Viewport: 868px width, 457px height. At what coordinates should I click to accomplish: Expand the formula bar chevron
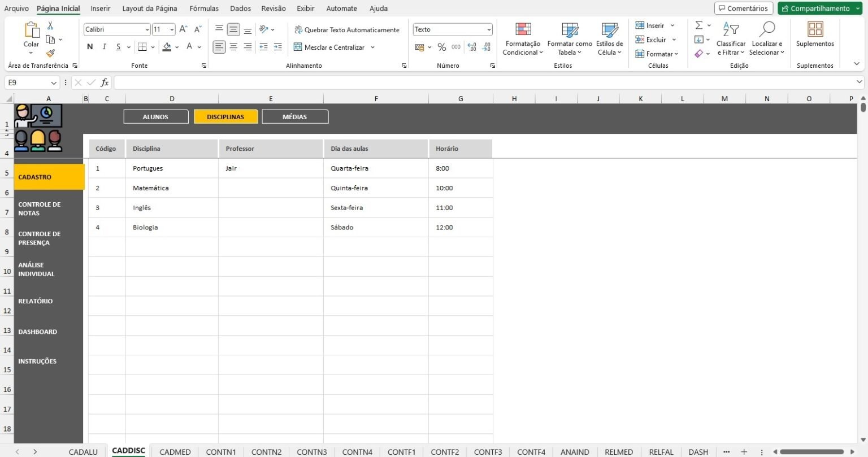click(x=860, y=82)
